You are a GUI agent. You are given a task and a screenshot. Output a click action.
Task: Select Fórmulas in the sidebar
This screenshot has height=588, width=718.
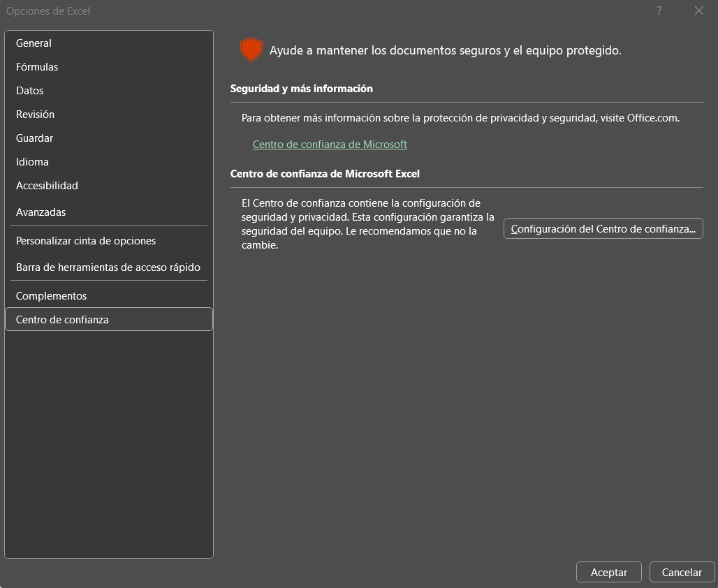[x=108, y=67]
